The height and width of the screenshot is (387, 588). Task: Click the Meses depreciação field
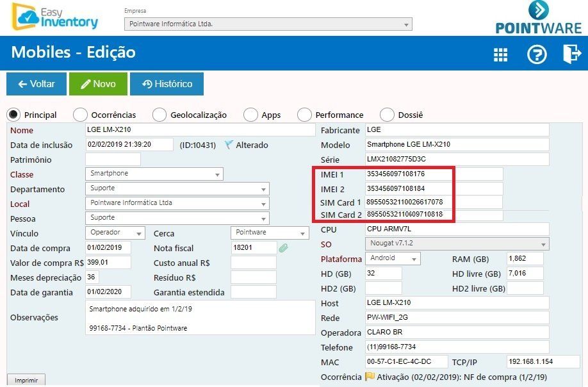pyautogui.click(x=92, y=277)
